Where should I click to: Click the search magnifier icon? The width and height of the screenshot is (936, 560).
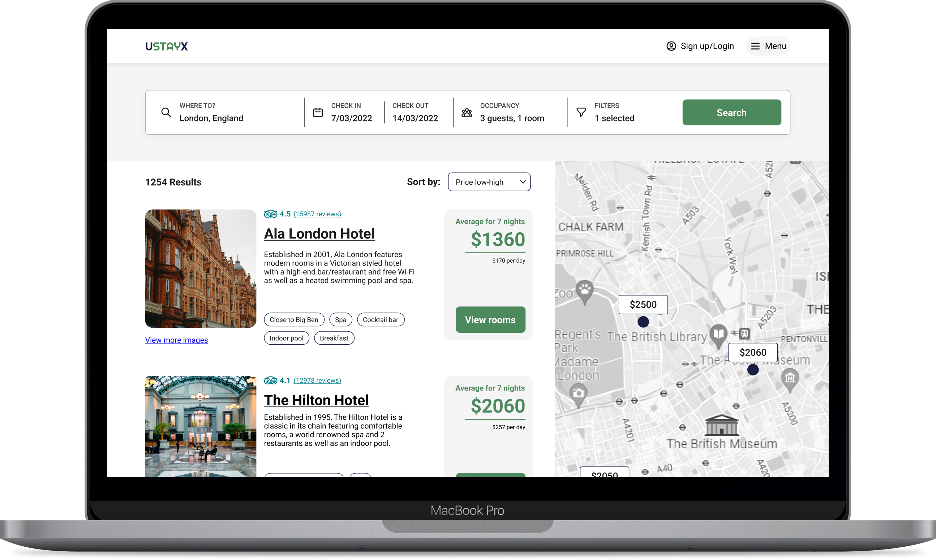(166, 112)
